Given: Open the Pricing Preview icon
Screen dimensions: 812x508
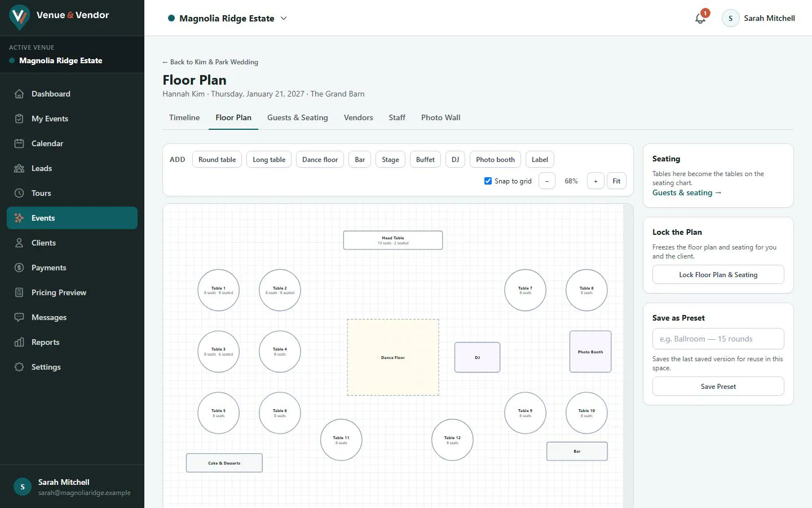Looking at the screenshot, I should pyautogui.click(x=19, y=292).
